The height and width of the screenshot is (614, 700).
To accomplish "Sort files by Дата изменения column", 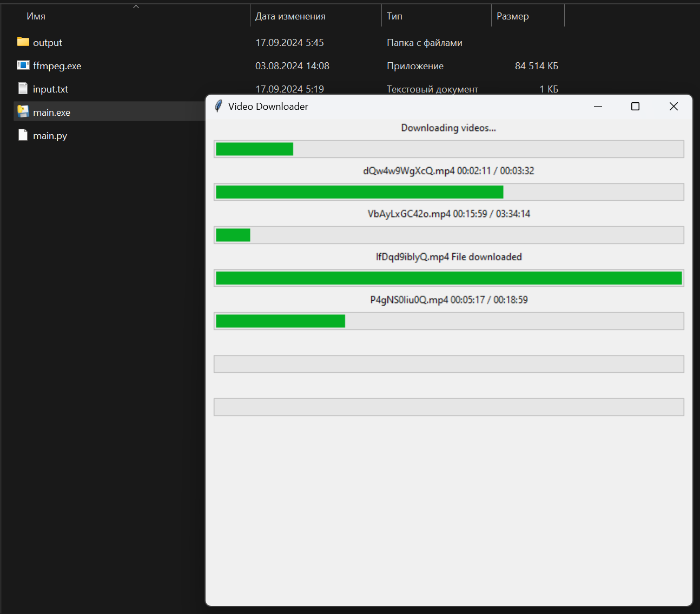I will (290, 16).
